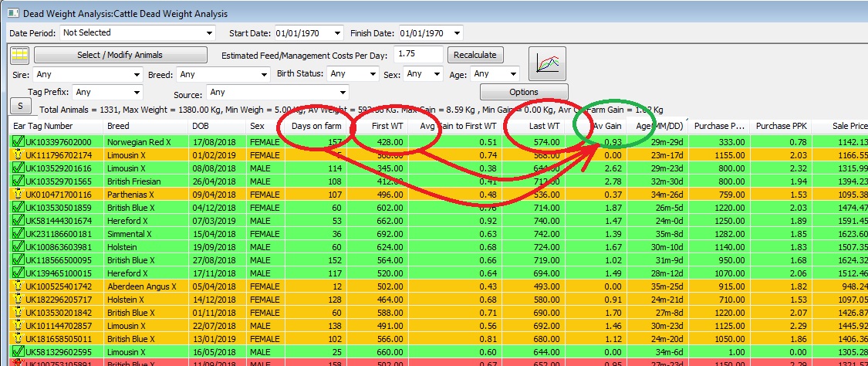Click cow icon for UK100525401742

(x=18, y=286)
